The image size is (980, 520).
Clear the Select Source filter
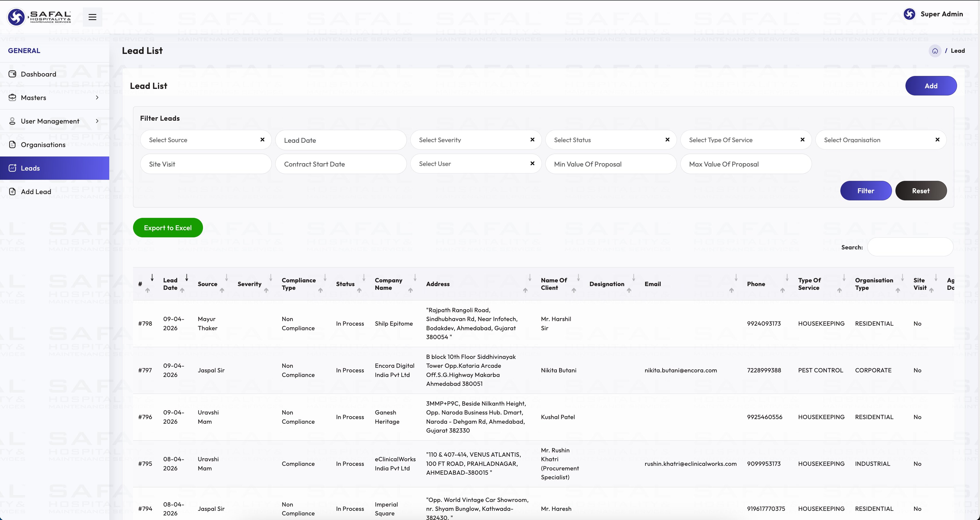click(x=262, y=140)
